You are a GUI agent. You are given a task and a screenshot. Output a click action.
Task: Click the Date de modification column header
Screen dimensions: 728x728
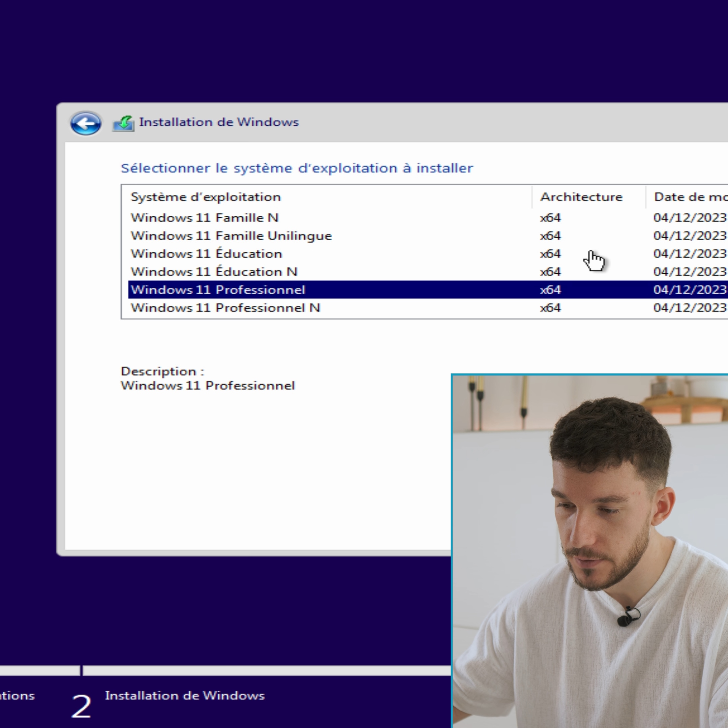(687, 197)
